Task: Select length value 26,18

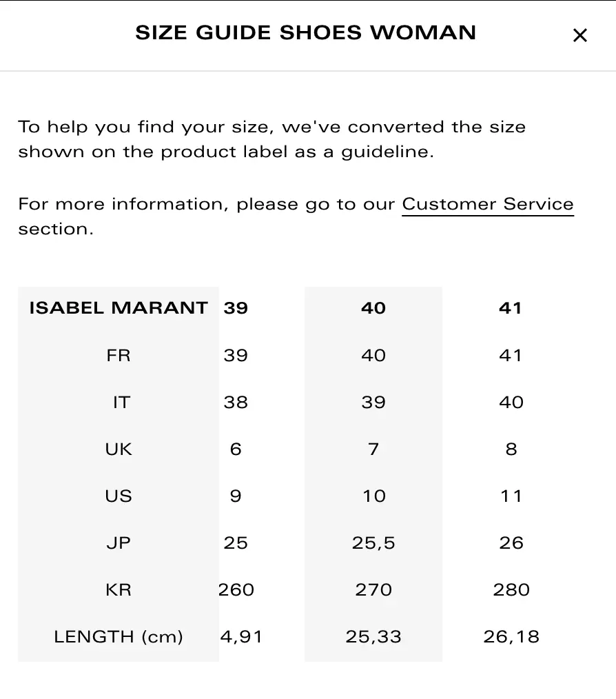Action: pos(511,637)
